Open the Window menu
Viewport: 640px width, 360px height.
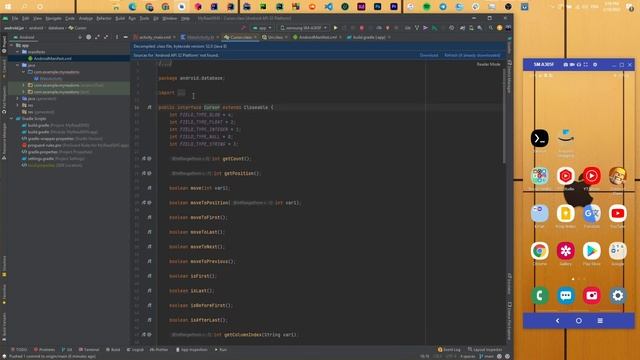click(170, 18)
